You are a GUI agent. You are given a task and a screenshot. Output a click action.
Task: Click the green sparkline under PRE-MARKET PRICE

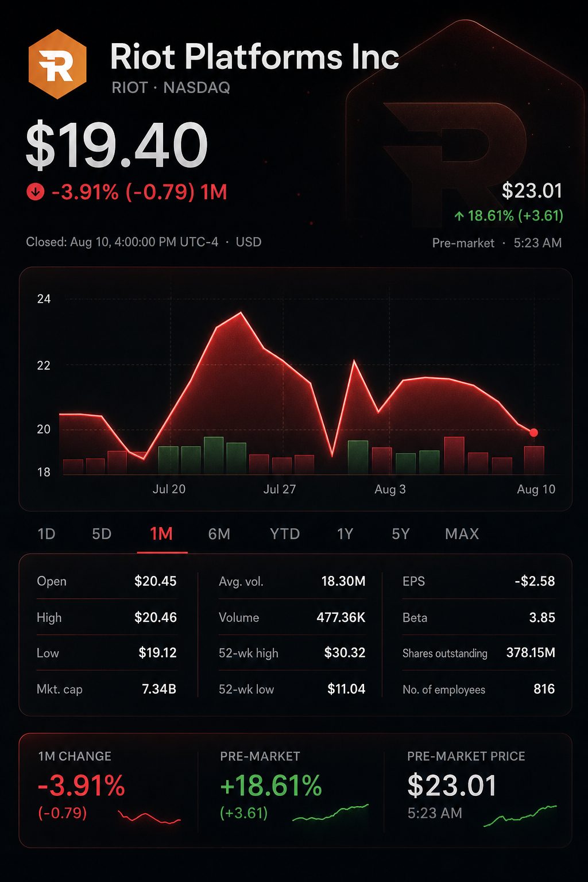coord(520,816)
